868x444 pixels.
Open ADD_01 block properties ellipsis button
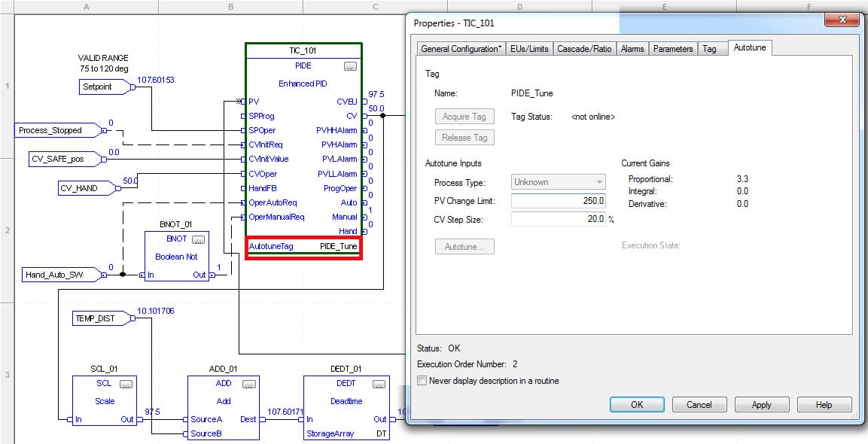248,385
